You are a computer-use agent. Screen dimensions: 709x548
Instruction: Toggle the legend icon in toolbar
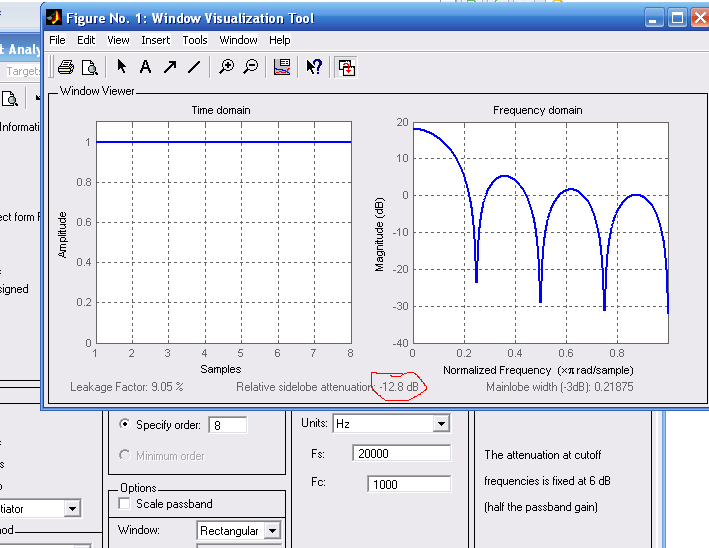(282, 67)
